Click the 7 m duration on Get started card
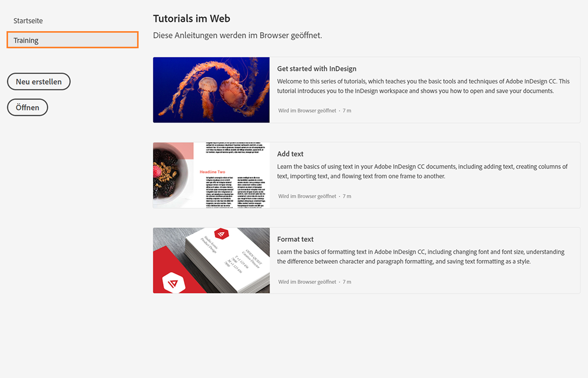This screenshot has height=378, width=588. click(347, 111)
